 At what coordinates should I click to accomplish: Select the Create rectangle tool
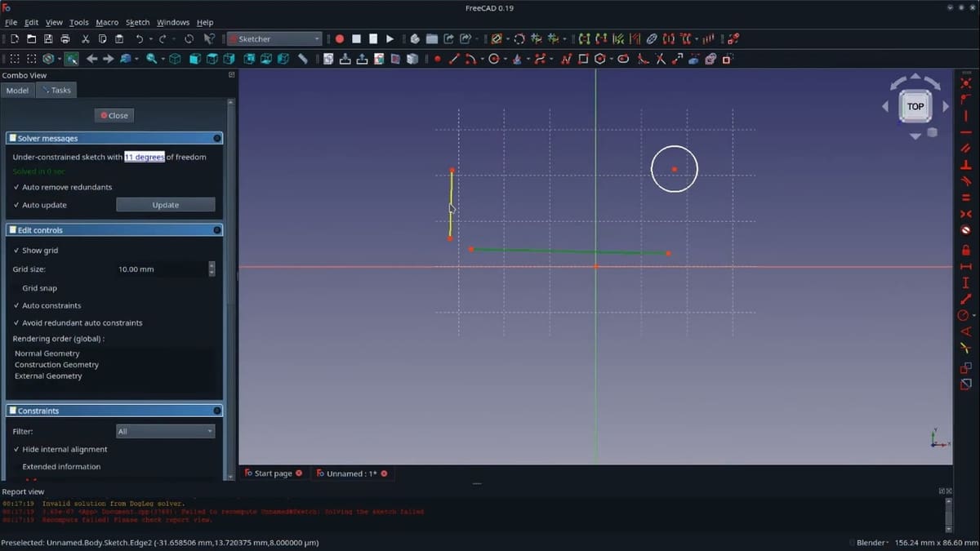(583, 59)
